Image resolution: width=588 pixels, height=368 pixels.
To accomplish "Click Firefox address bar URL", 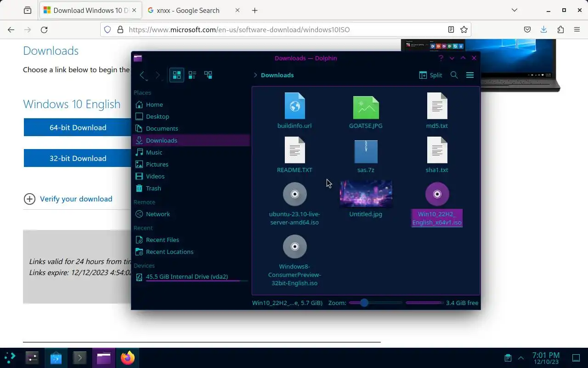I will pos(239,29).
